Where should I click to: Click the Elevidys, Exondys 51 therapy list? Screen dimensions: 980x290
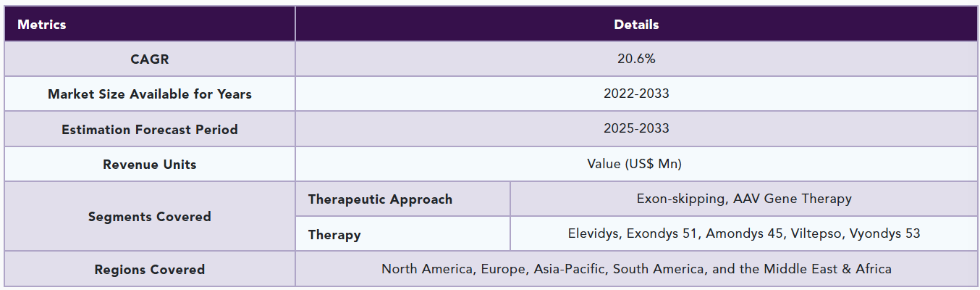(x=744, y=233)
